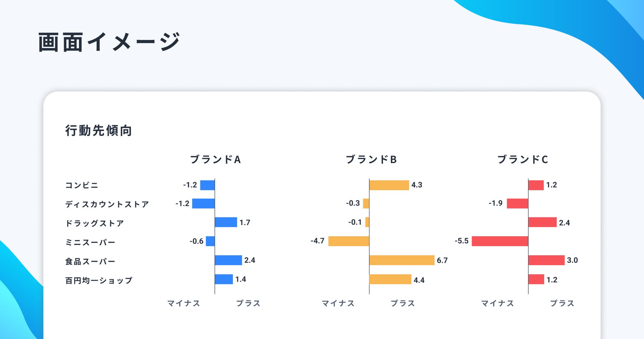Select the ディスカウントストア row label
Screen dimensions: 644x339
pyautogui.click(x=107, y=204)
